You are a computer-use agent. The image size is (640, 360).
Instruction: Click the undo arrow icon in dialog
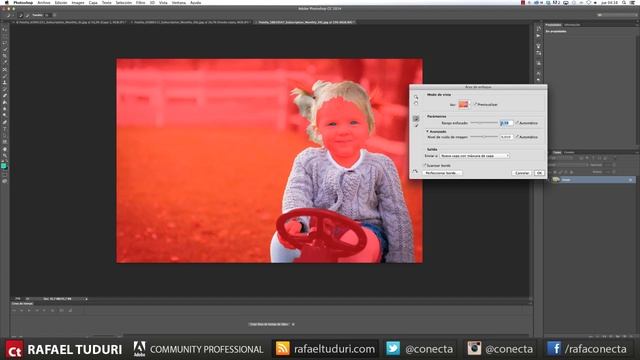click(x=416, y=171)
